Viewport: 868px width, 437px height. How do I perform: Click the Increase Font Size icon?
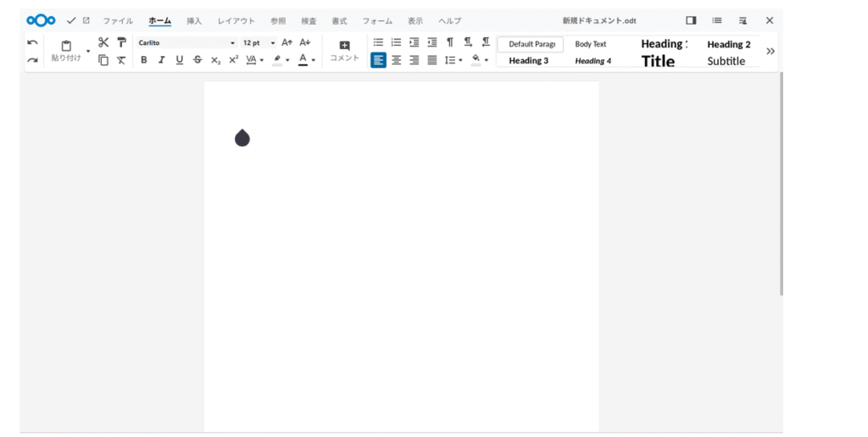pyautogui.click(x=287, y=42)
